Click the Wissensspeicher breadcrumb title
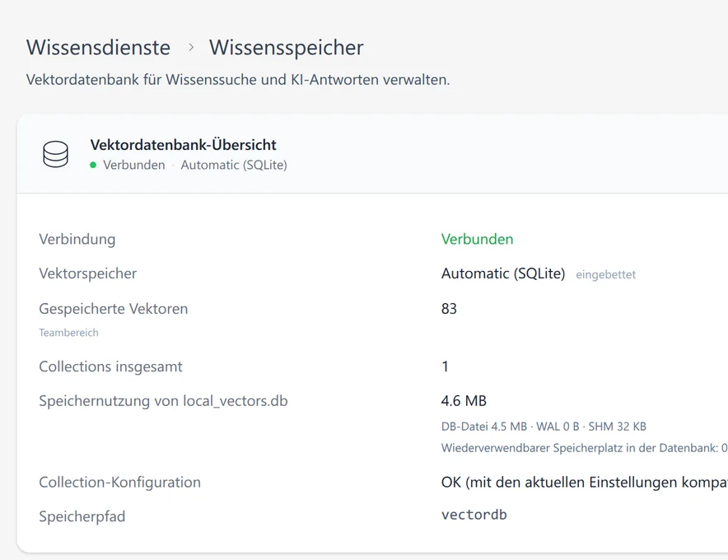The width and height of the screenshot is (728, 560). tap(286, 48)
